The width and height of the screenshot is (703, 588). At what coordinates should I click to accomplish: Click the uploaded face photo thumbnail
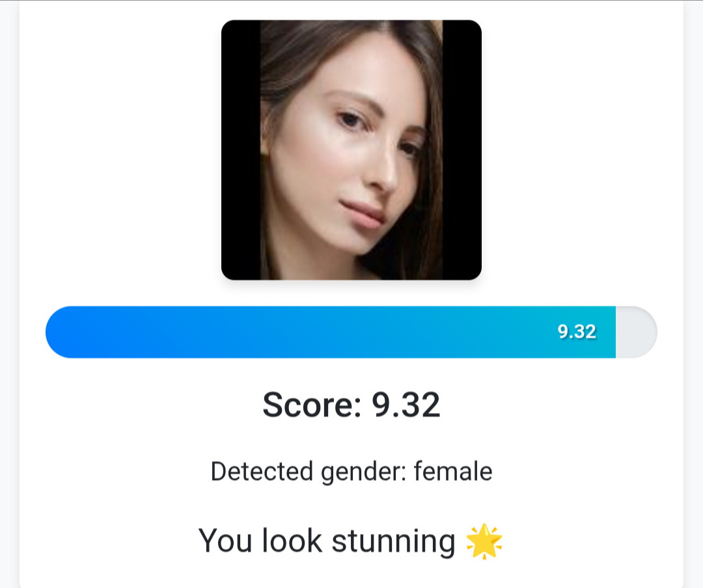click(351, 150)
